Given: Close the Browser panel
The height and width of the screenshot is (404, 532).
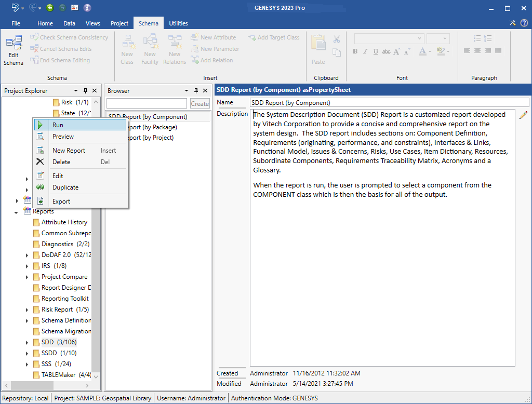Looking at the screenshot, I should coord(205,91).
